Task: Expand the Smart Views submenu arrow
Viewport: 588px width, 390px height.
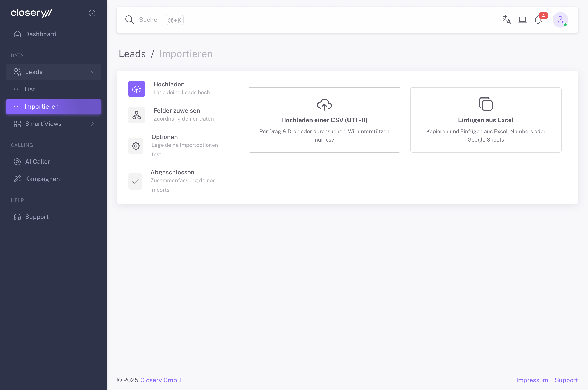Action: pos(93,124)
